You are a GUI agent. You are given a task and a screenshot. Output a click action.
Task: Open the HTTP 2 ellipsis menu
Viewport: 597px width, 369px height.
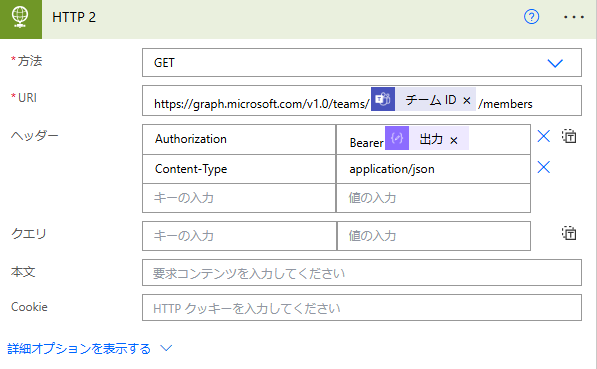click(574, 17)
